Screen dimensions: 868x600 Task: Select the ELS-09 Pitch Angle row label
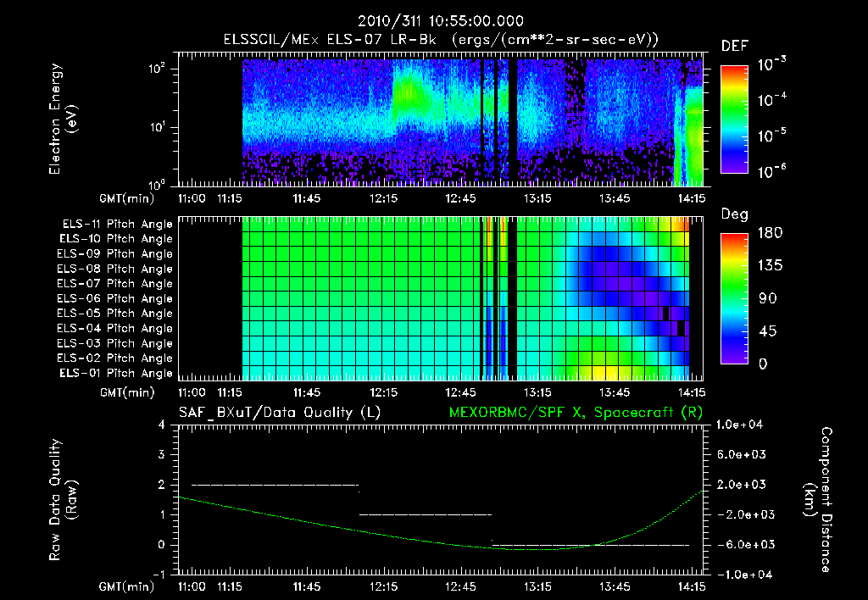114,254
